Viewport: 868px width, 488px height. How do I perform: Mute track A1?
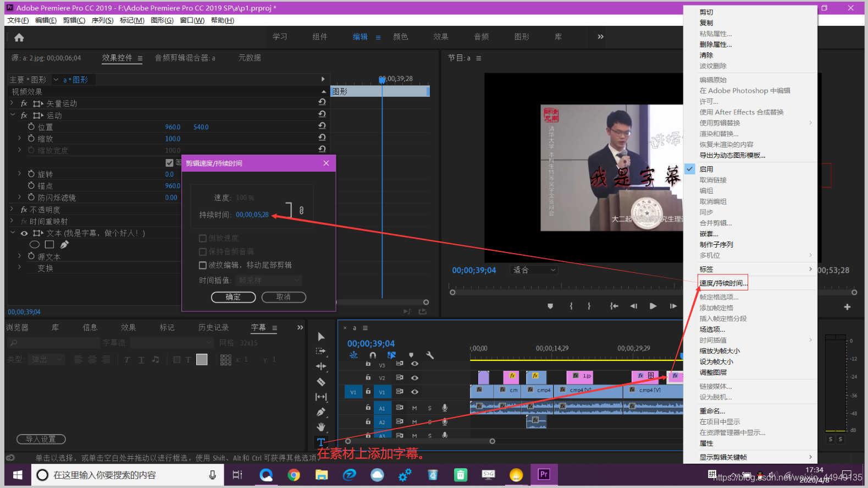pos(414,408)
